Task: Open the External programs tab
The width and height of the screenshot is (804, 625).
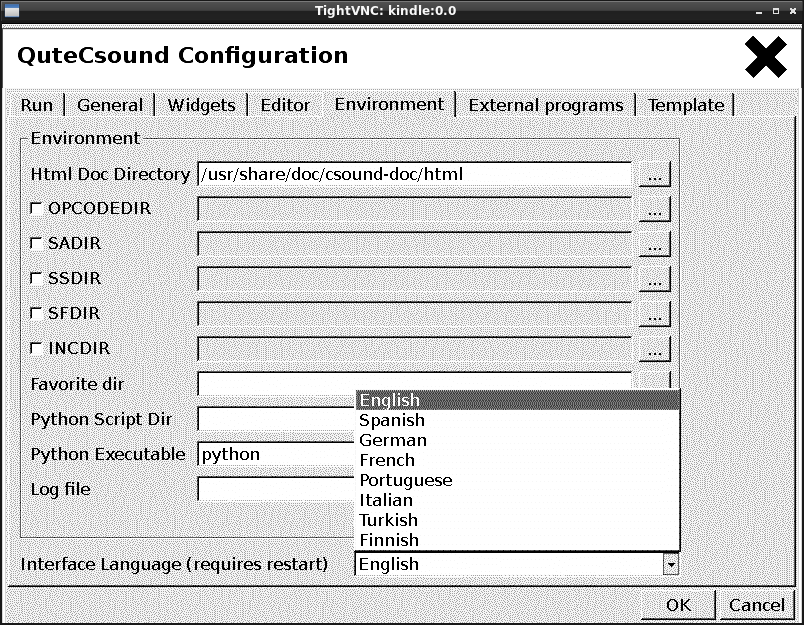Action: [545, 105]
